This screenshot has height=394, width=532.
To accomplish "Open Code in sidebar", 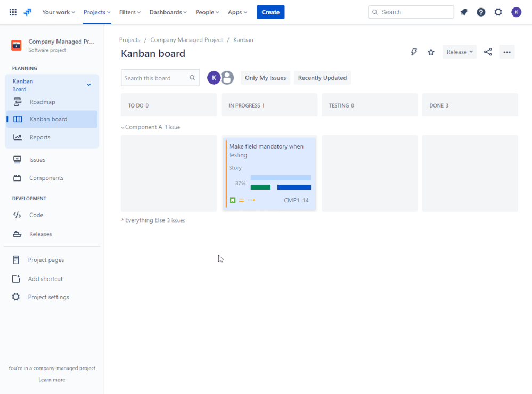I will pyautogui.click(x=52, y=215).
